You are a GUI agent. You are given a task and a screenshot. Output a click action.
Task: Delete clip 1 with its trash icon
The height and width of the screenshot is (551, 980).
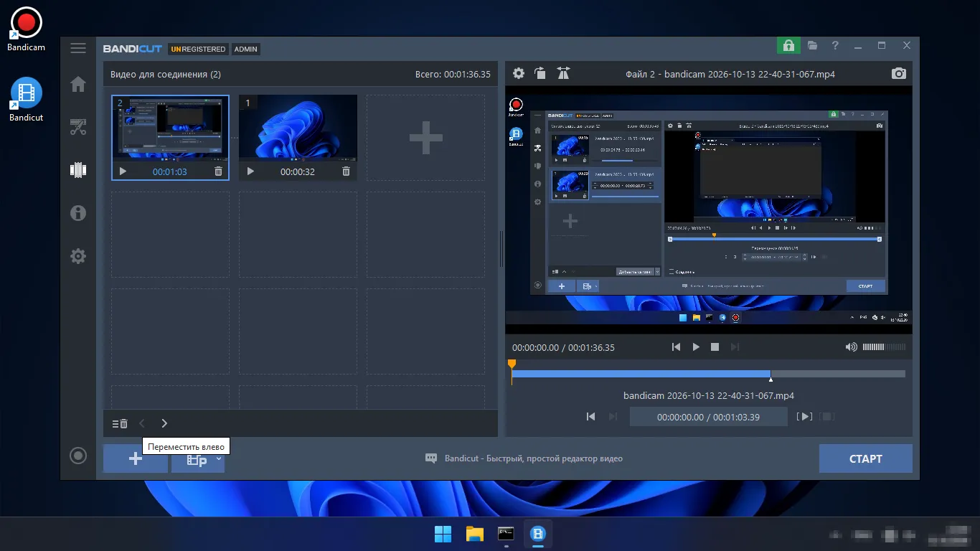[x=346, y=171]
